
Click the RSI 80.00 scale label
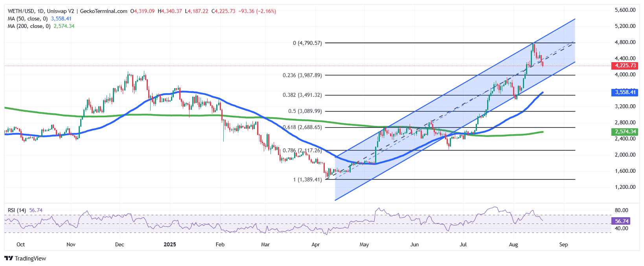(x=622, y=210)
